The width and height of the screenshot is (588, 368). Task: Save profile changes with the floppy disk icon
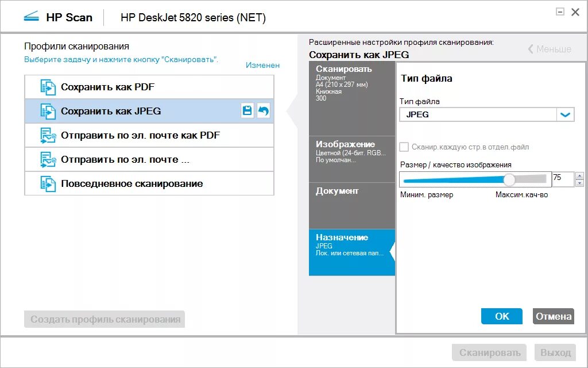click(247, 111)
